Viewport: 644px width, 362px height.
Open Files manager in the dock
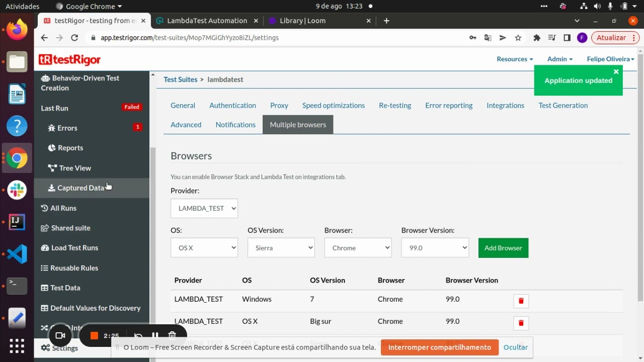pyautogui.click(x=17, y=62)
